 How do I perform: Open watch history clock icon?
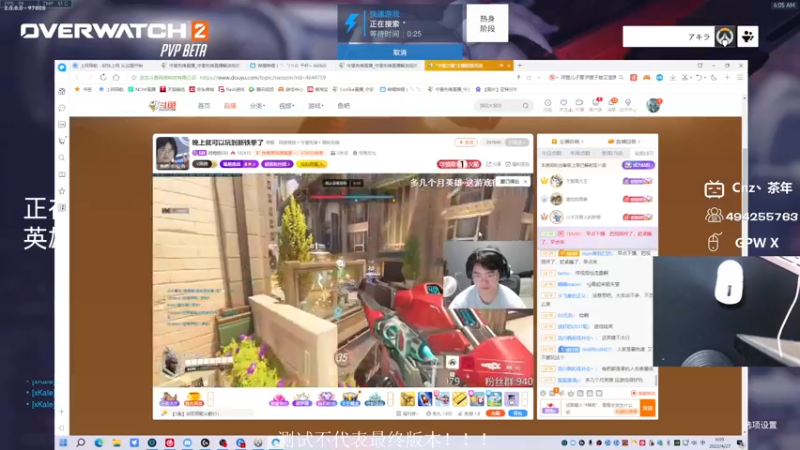547,104
